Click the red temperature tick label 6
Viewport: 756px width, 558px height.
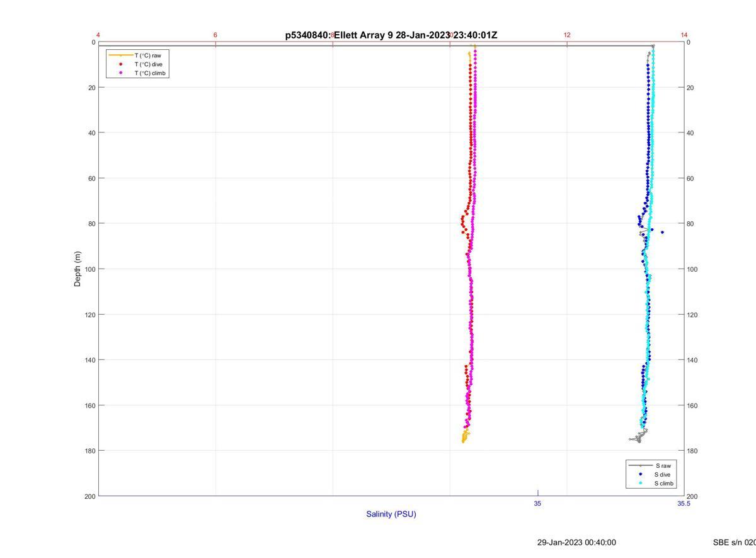215,35
